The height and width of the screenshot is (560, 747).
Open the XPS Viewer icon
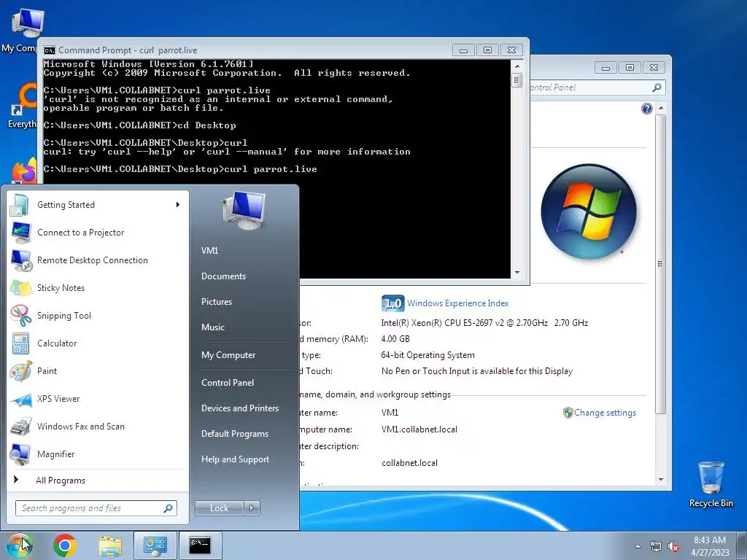point(20,399)
